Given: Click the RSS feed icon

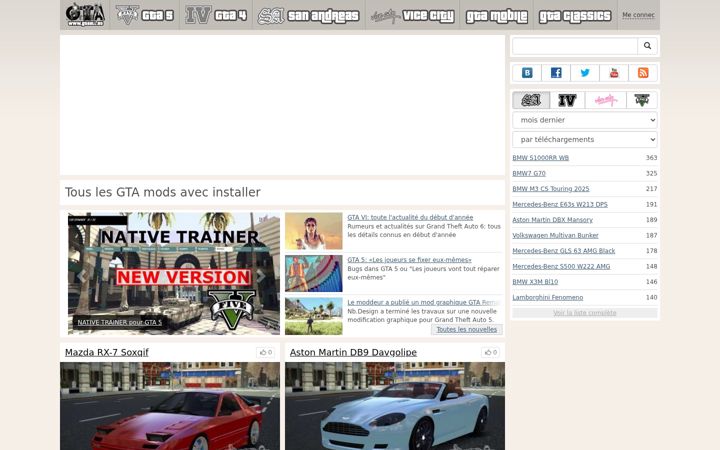Looking at the screenshot, I should tap(643, 73).
